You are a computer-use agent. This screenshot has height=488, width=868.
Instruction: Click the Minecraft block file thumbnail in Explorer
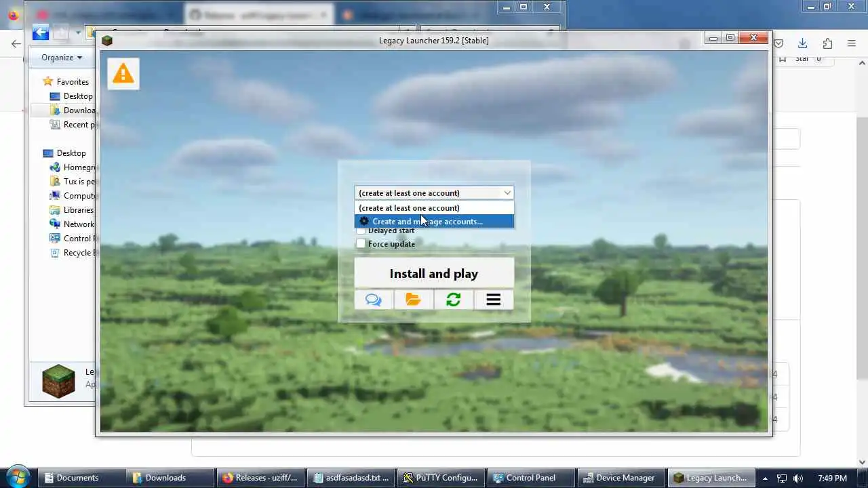pos(58,381)
